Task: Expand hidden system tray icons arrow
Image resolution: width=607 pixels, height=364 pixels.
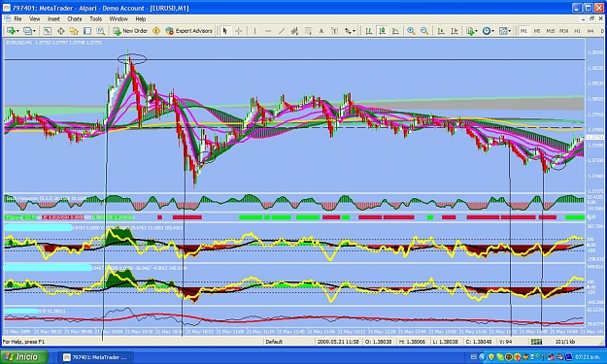Action: click(483, 356)
